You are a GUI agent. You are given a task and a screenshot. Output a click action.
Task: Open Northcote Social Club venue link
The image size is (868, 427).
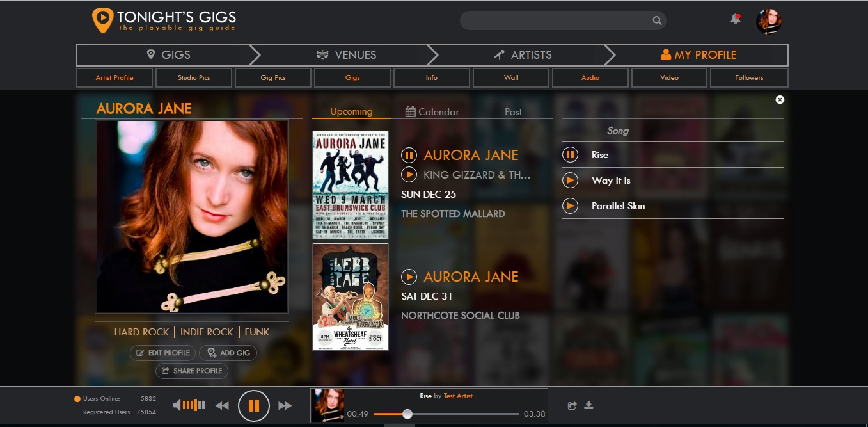click(460, 316)
